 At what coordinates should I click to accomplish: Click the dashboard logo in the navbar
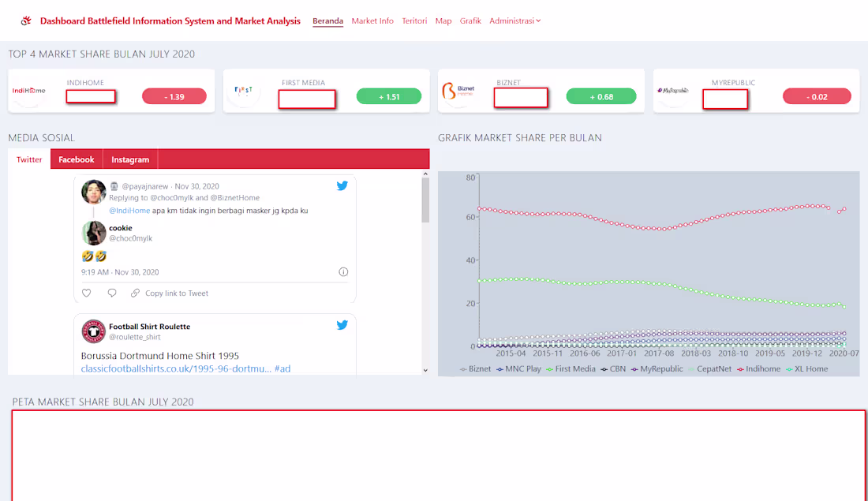[x=26, y=21]
